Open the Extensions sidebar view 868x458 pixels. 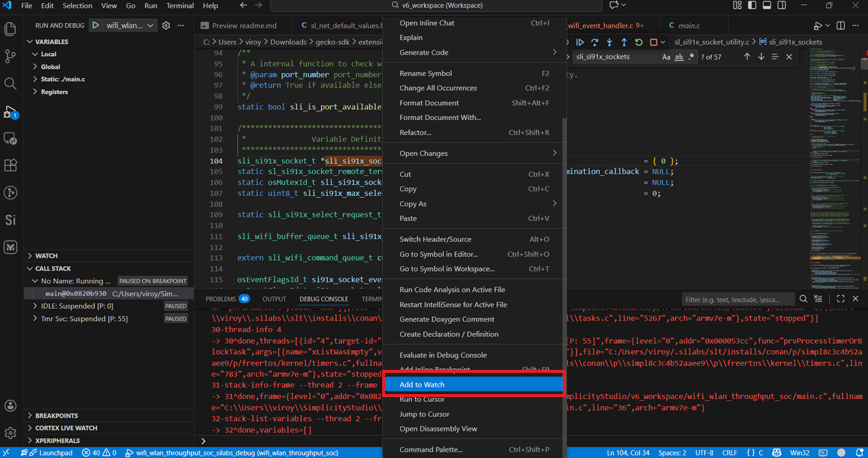pos(10,165)
